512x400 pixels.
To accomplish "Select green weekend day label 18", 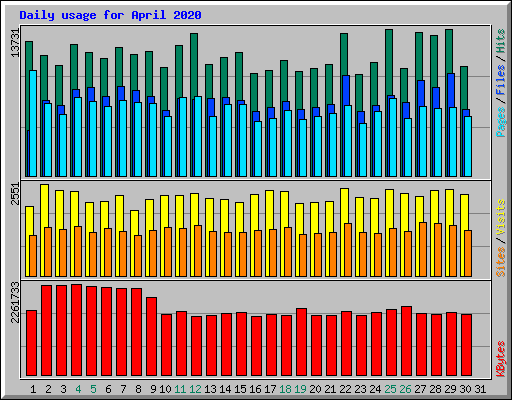I will coord(285,389).
